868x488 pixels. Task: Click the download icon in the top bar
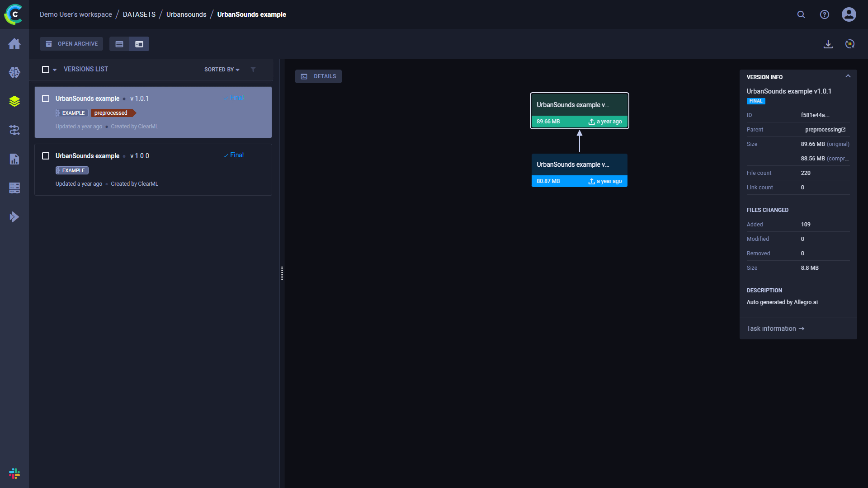(x=828, y=44)
